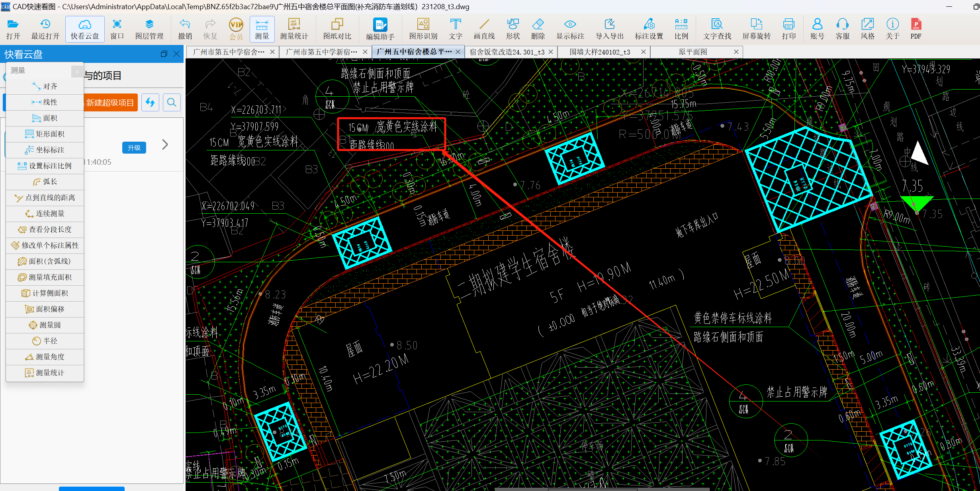Screen dimensions: 980x491
Task: Click cloud panel search magnifier icon
Action: 172,103
